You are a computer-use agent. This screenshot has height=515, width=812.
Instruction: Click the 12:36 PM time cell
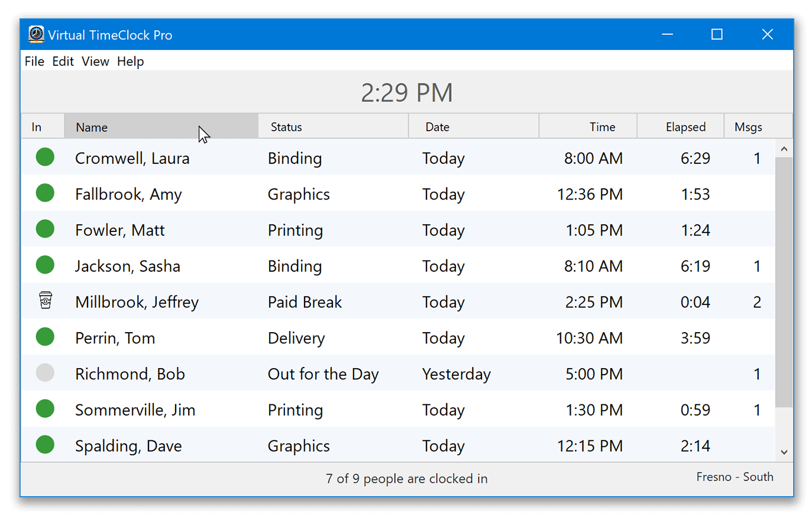point(590,195)
